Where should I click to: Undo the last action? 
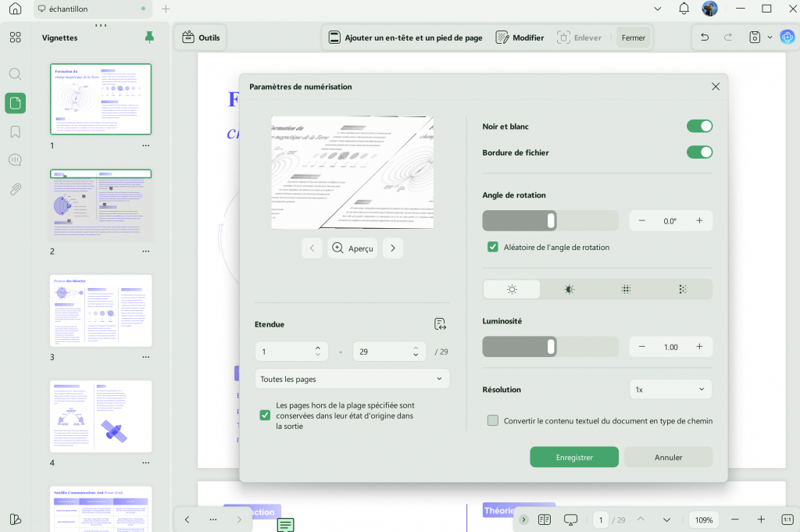tap(705, 37)
